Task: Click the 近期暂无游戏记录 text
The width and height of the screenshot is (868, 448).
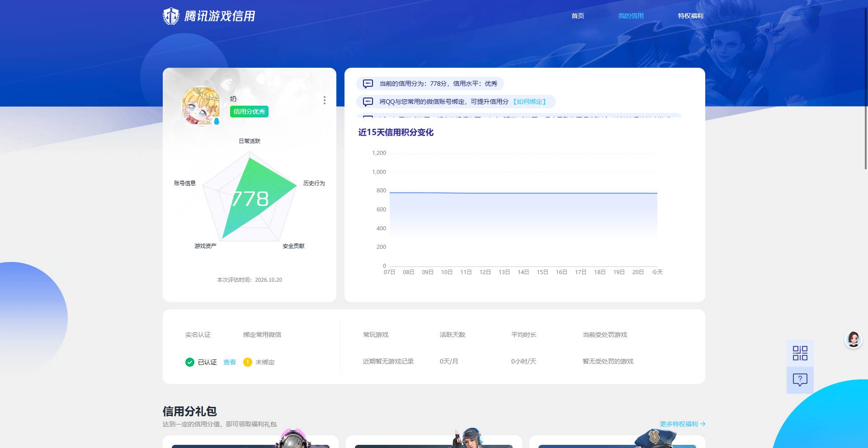Action: coord(388,361)
